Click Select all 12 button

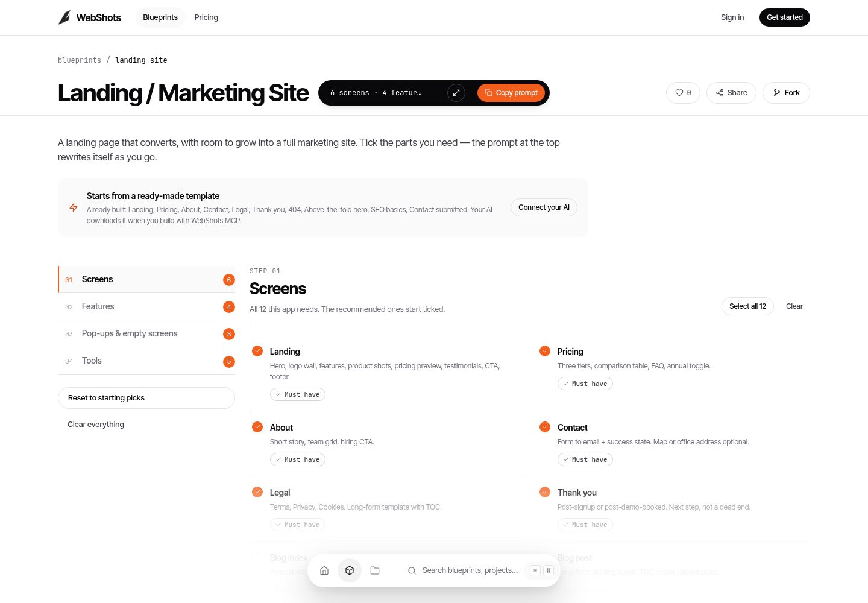747,306
